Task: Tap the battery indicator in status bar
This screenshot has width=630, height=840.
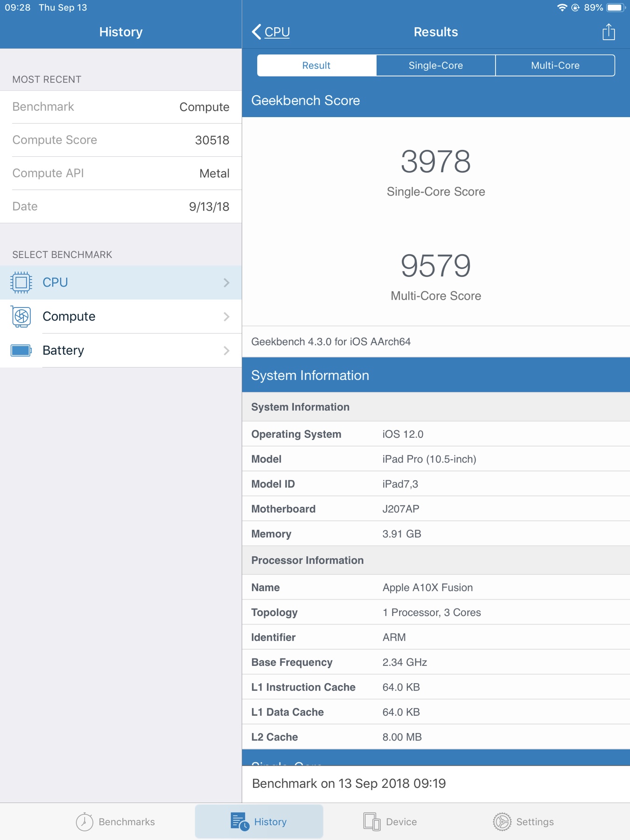Action: point(616,7)
